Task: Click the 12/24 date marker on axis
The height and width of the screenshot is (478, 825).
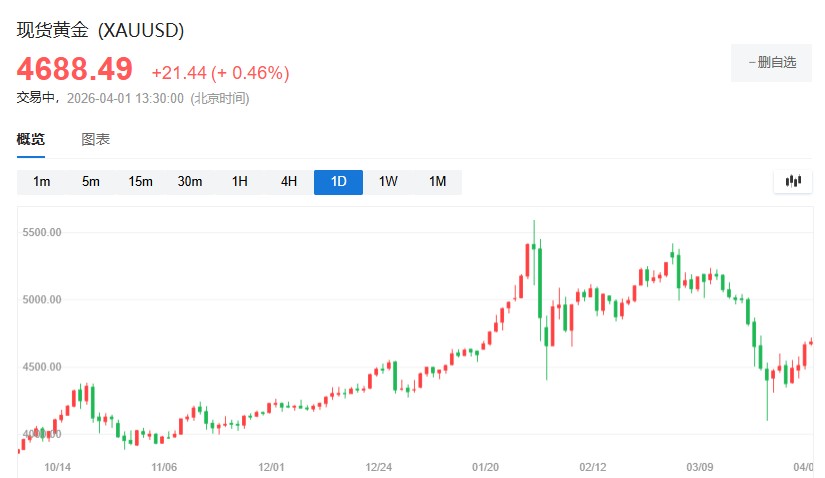Action: pyautogui.click(x=378, y=466)
